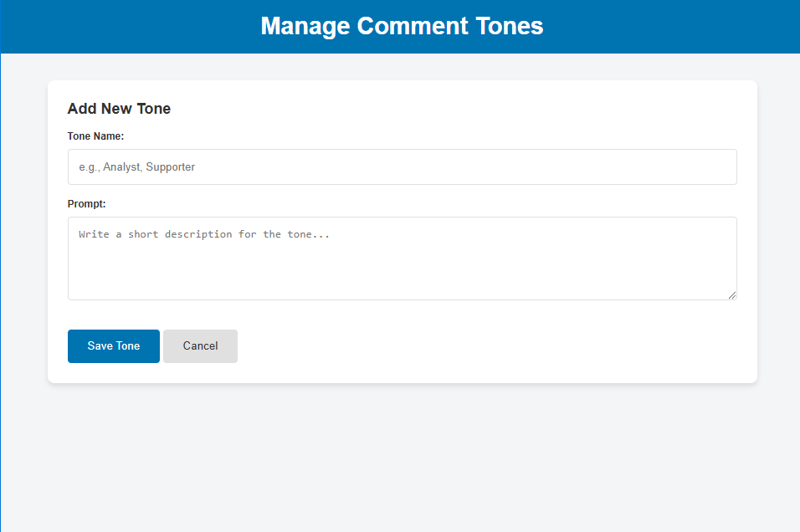
Task: Click the word "Manage" in the header
Action: 305,26
